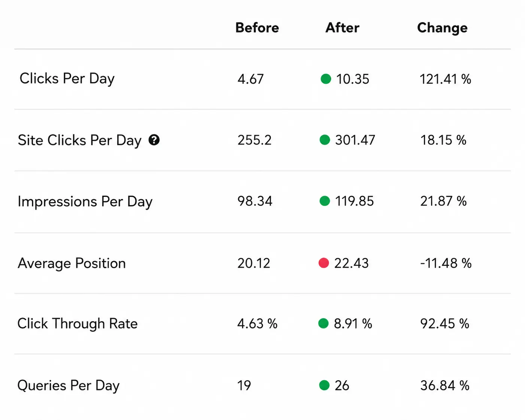Click the green indicator next to 119.85
Viewport: 525px width, 420px height.
click(x=325, y=201)
